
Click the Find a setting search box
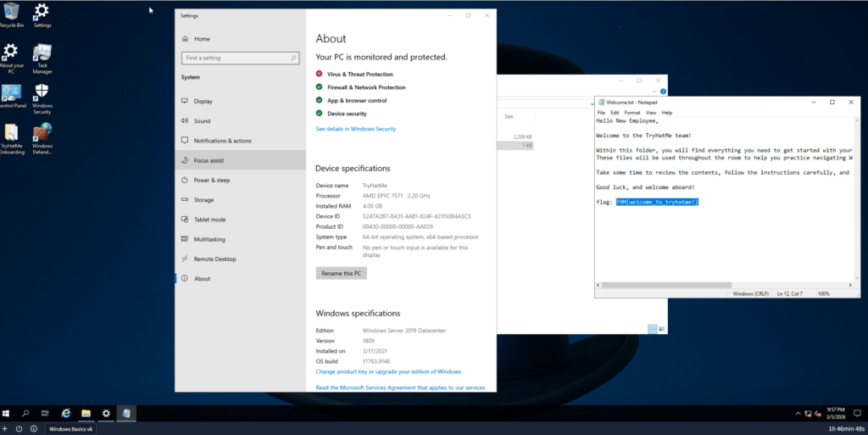(239, 58)
